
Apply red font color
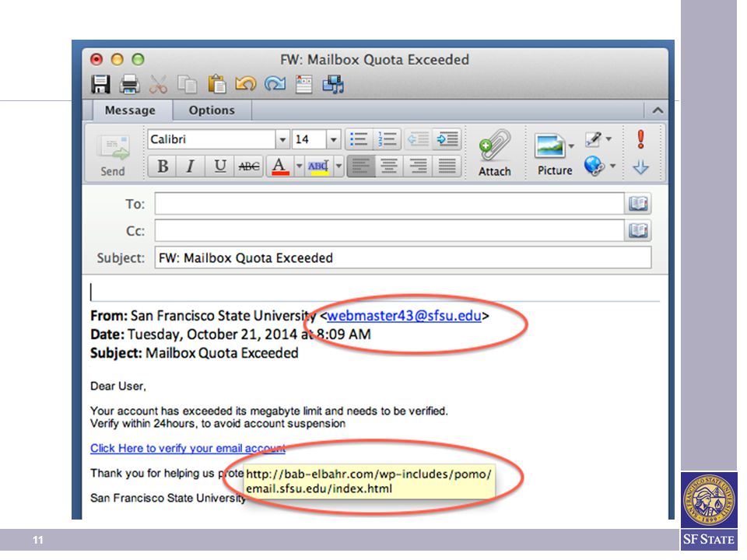coord(280,166)
